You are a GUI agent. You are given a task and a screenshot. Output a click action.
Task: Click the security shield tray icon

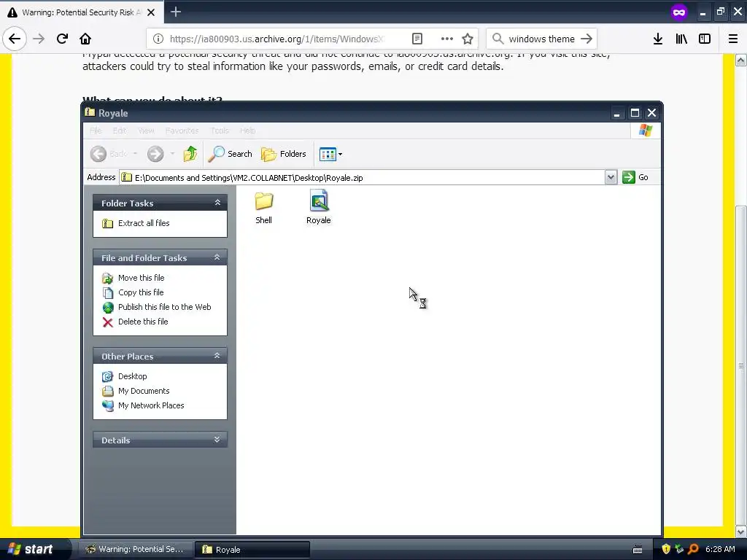tap(666, 549)
